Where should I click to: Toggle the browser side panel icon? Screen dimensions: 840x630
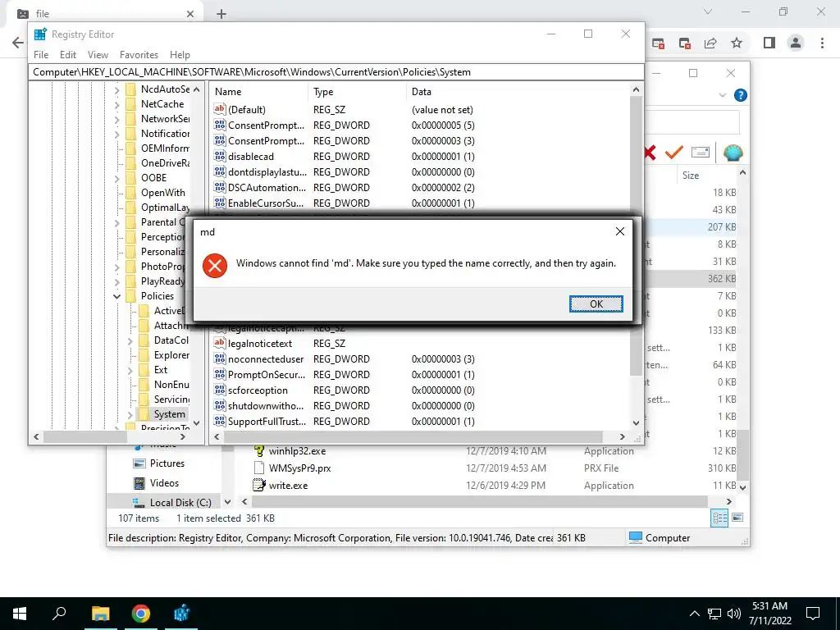769,43
